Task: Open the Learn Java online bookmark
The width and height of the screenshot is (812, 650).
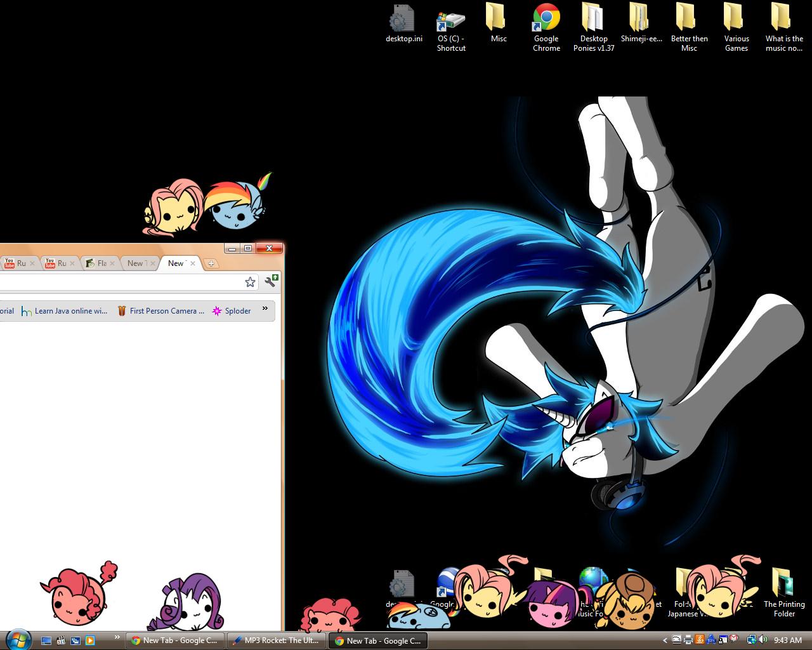Action: [64, 311]
